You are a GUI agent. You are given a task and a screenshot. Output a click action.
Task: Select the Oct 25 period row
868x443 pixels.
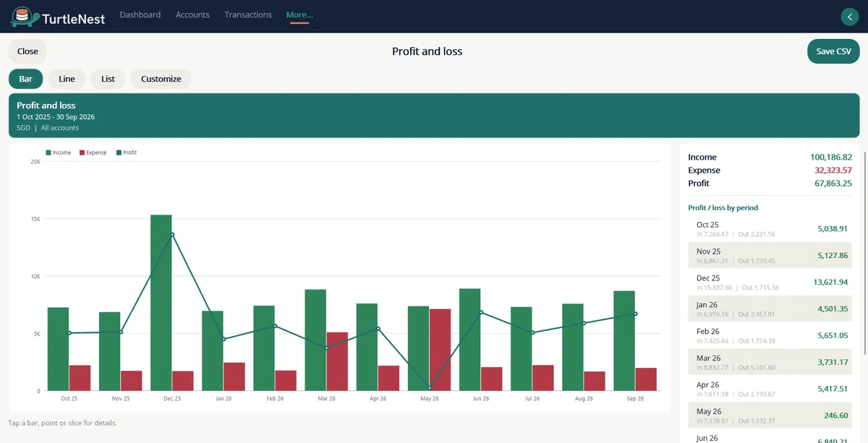770,228
